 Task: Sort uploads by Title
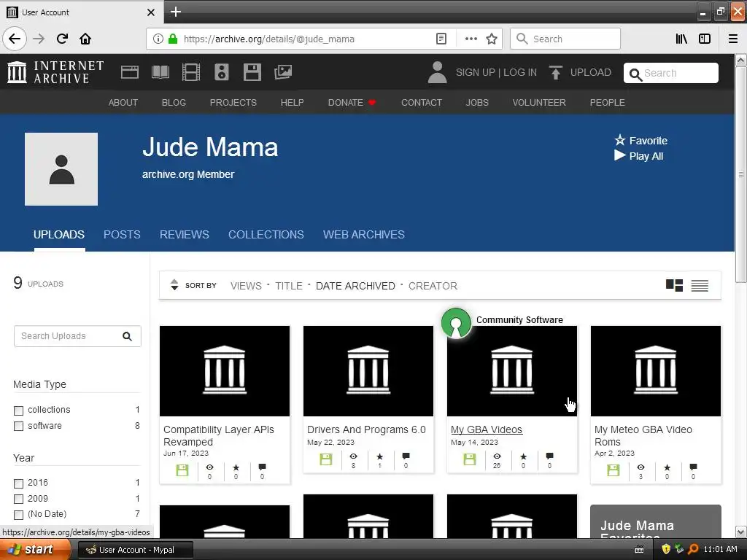(289, 286)
